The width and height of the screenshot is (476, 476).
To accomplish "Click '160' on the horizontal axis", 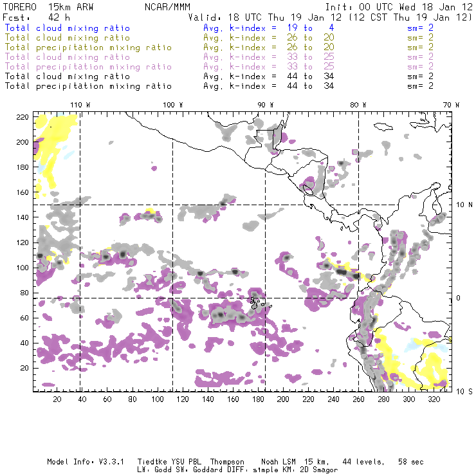I will click(x=233, y=399).
